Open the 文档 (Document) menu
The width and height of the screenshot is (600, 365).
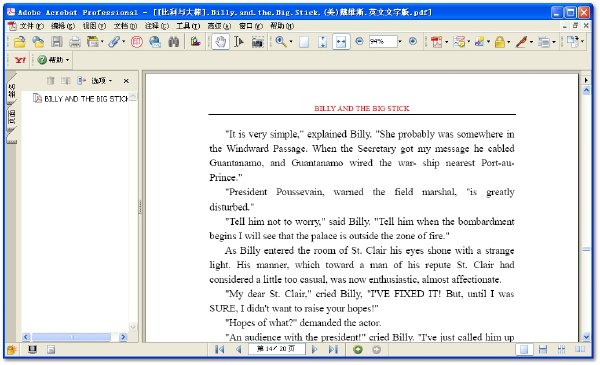(x=125, y=26)
